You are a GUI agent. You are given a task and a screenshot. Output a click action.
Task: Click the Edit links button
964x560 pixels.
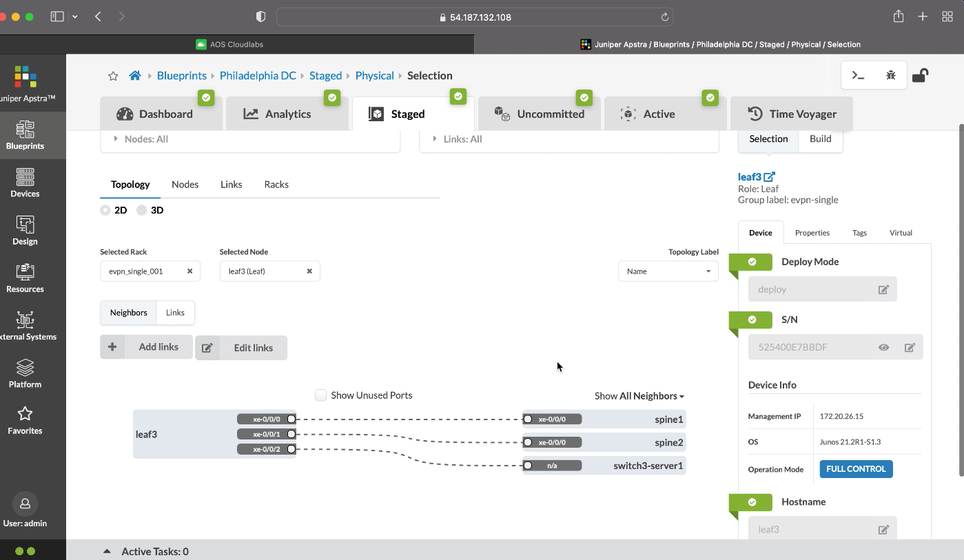241,348
